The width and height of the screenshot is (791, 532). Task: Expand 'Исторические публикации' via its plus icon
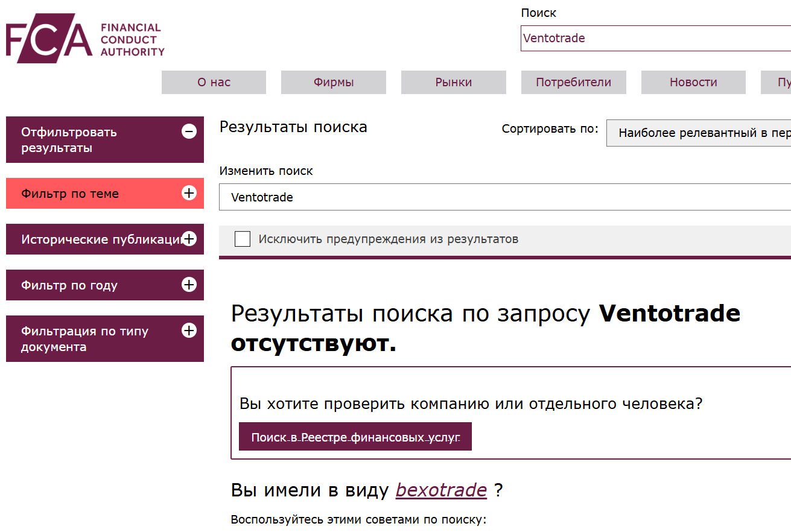click(x=189, y=239)
